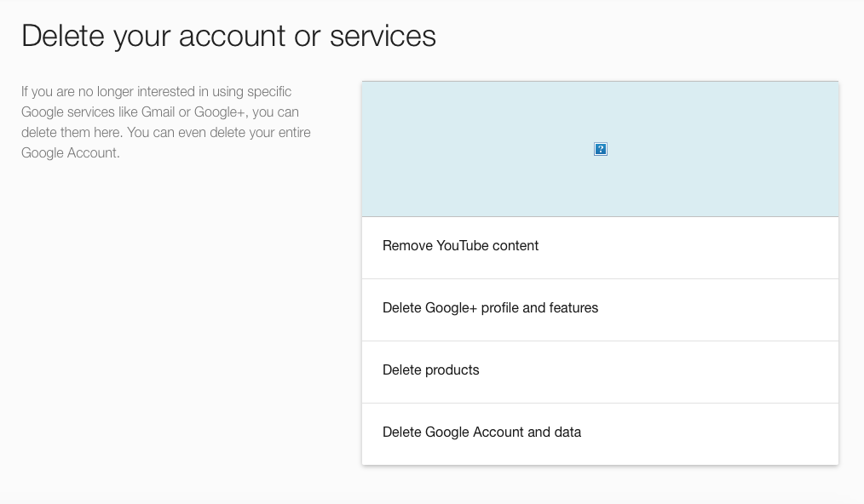
Task: Open Delete Google Account and data
Action: tap(600, 434)
